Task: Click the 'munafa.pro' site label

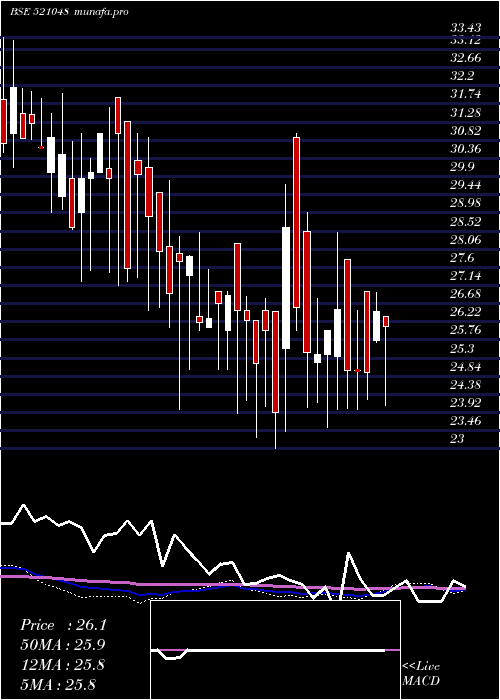Action: [x=102, y=12]
